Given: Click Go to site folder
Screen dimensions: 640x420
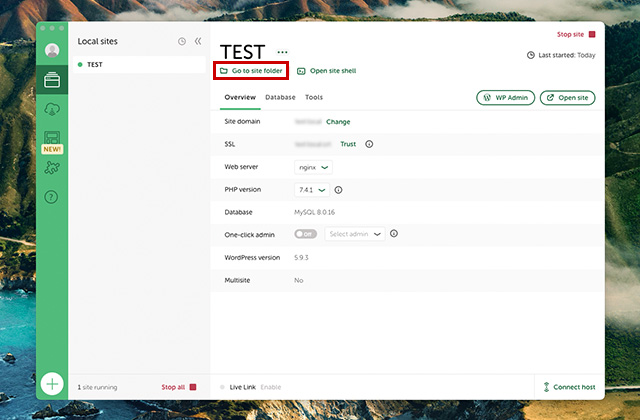Looking at the screenshot, I should click(251, 71).
